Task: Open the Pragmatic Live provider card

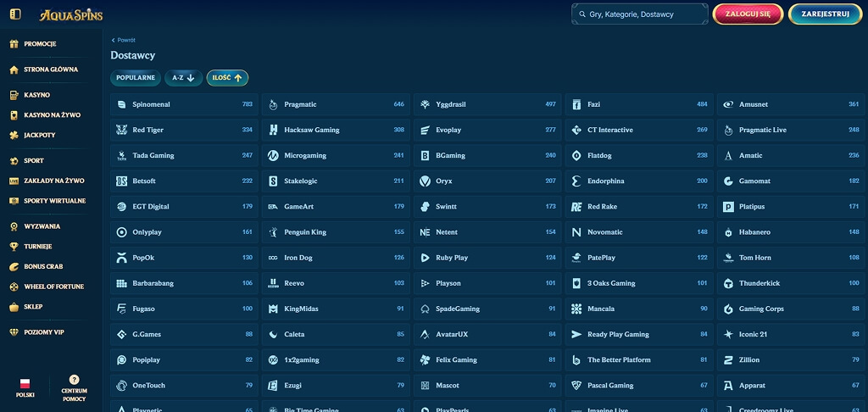Action: click(x=791, y=131)
